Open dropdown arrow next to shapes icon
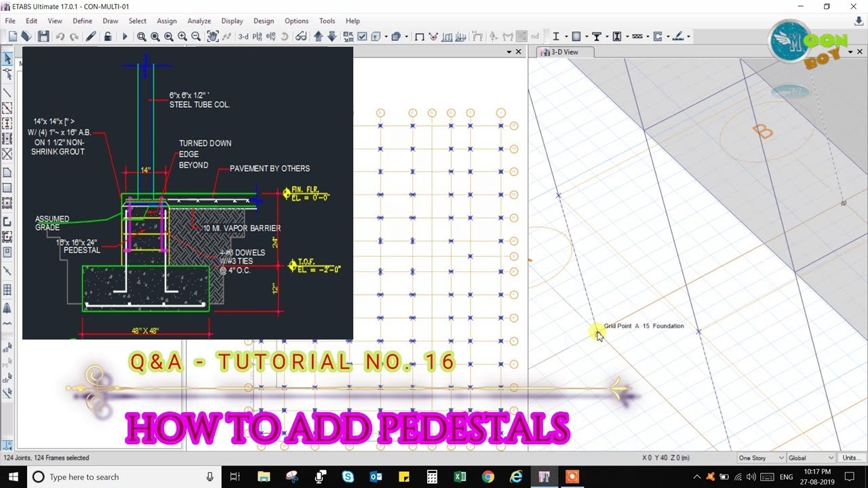This screenshot has height=488, width=868. pos(406,37)
